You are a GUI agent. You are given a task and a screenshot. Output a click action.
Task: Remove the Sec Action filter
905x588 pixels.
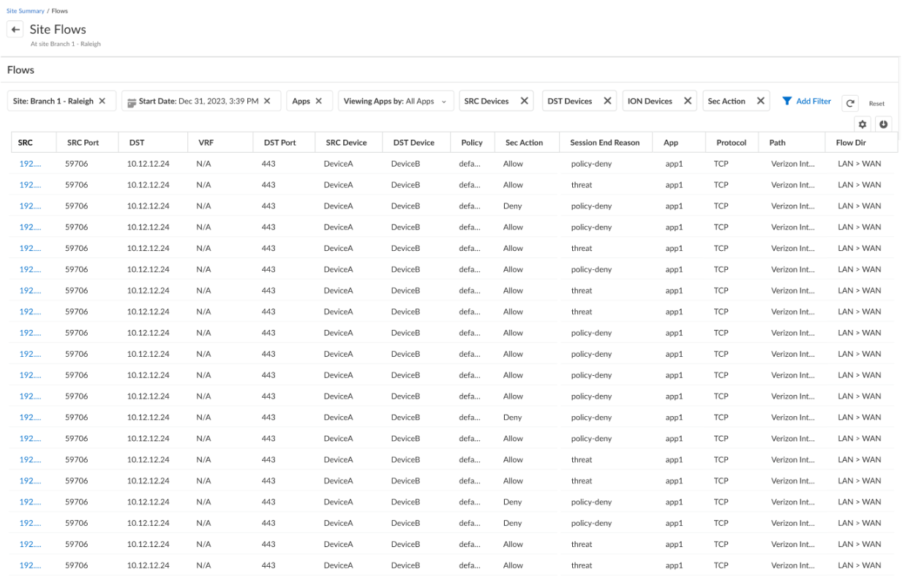tap(761, 101)
